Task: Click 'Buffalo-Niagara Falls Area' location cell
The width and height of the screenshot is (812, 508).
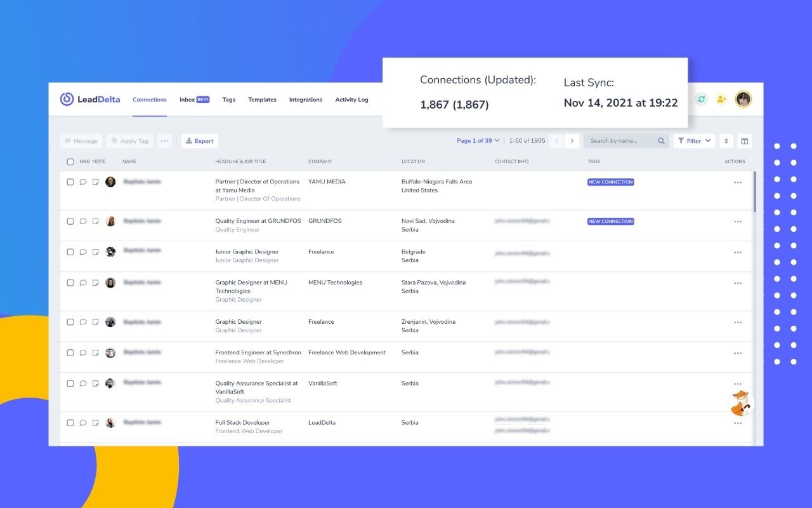Action: tap(436, 182)
